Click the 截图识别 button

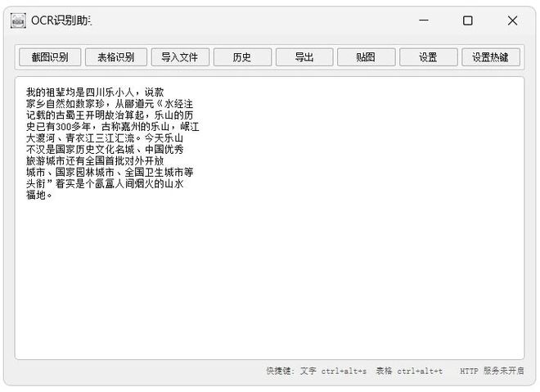(50, 57)
